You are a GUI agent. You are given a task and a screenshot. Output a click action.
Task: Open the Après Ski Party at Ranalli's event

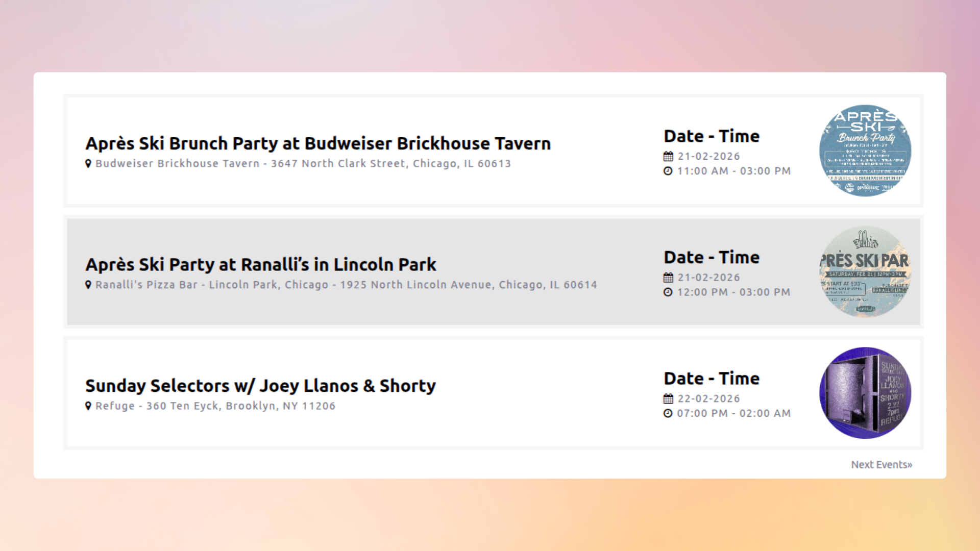(x=261, y=264)
